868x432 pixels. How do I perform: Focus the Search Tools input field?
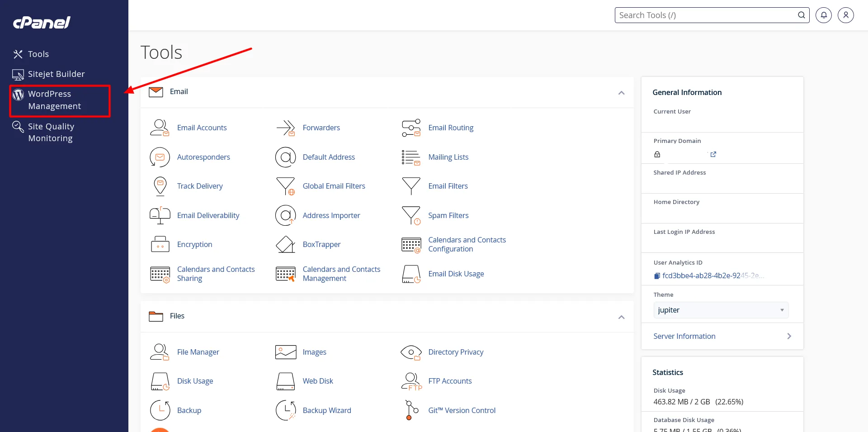click(x=705, y=15)
